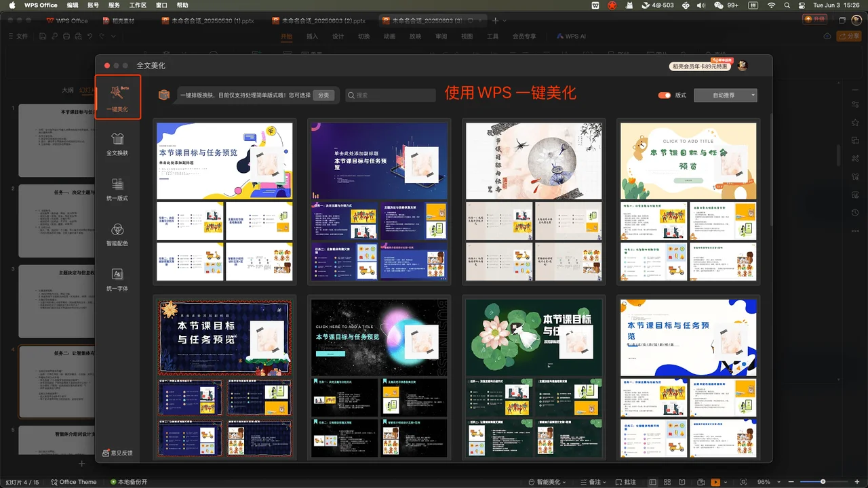Toggle the 版式 switch off
The image size is (868, 488).
tap(665, 96)
